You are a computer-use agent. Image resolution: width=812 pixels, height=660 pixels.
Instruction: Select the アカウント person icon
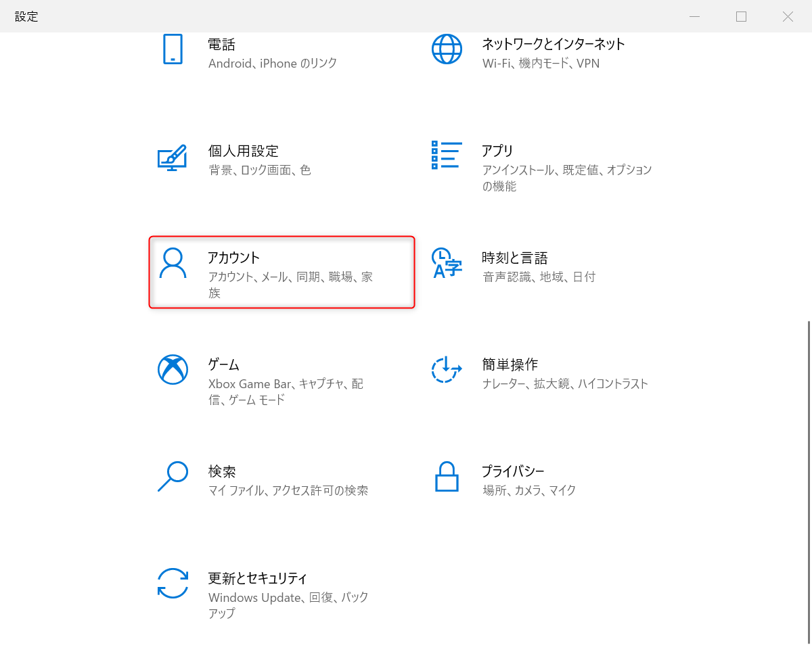tap(173, 263)
